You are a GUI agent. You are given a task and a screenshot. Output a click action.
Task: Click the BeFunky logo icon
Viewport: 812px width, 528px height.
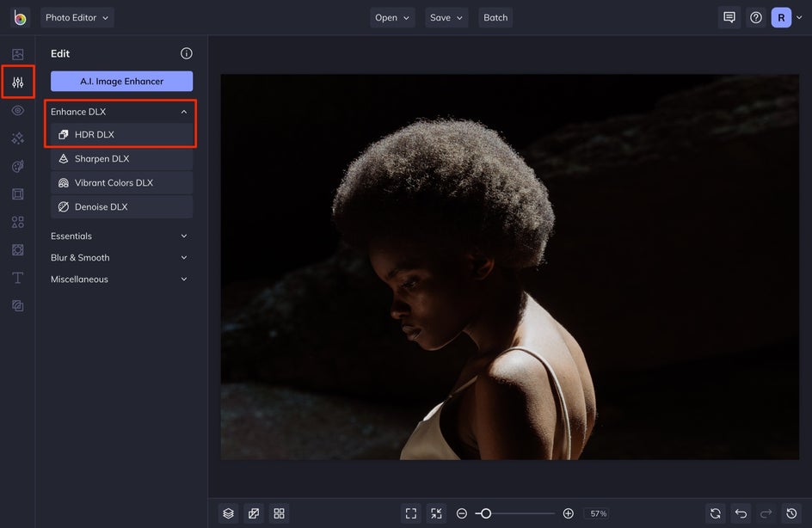(20, 17)
